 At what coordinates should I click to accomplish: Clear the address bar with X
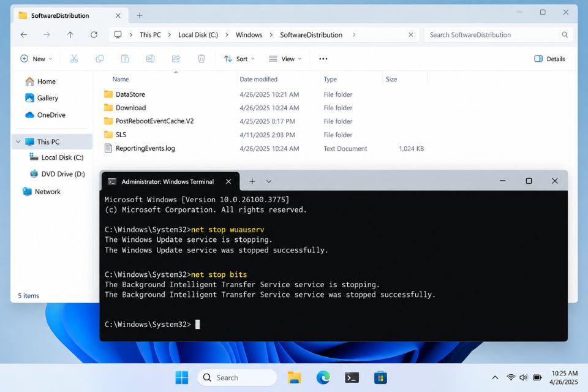410,35
